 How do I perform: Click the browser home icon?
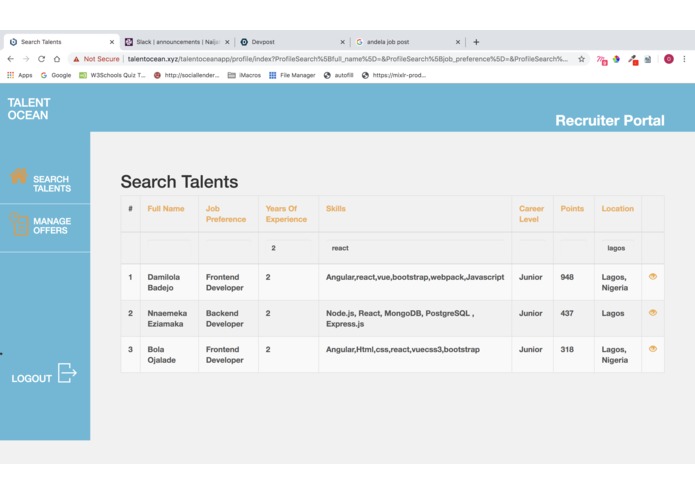tap(57, 59)
